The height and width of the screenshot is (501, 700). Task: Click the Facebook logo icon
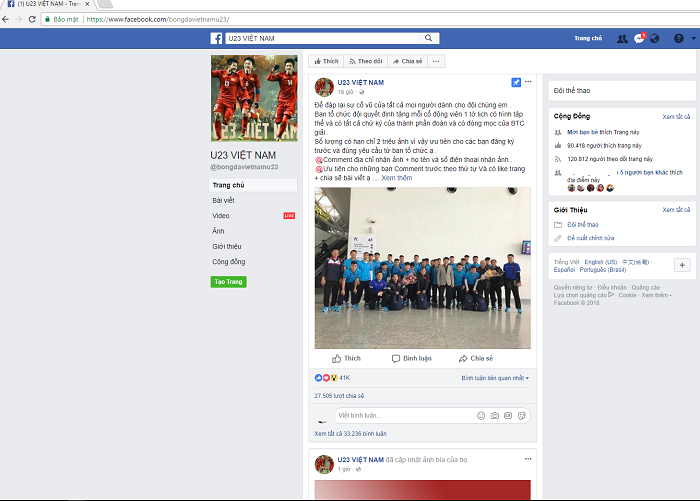coord(217,38)
